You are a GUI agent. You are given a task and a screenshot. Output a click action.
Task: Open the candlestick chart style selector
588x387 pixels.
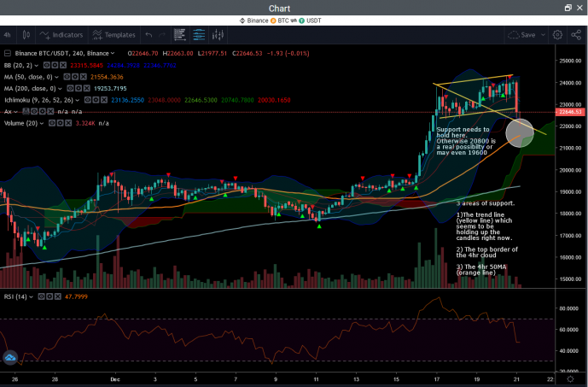pyautogui.click(x=26, y=35)
